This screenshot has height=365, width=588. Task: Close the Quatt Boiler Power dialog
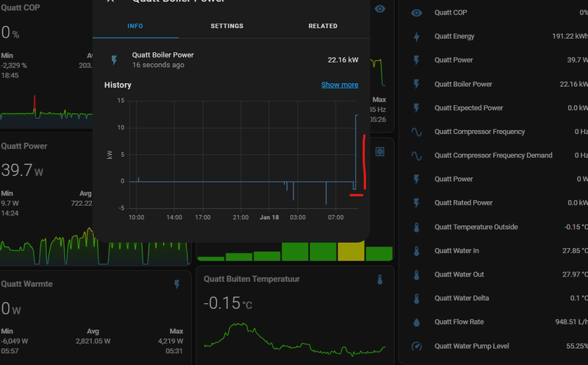pos(110,1)
